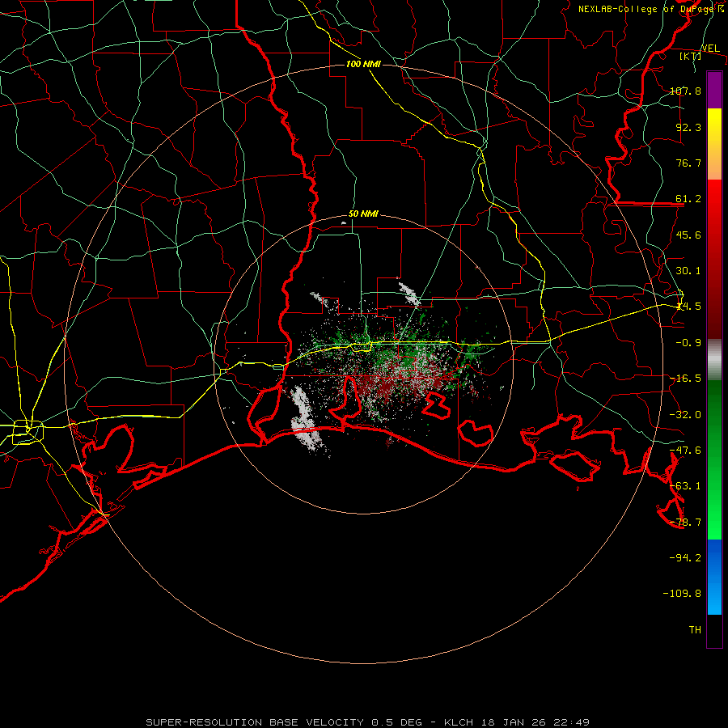Click the VEL legend title
The height and width of the screenshot is (728, 728).
(710, 49)
